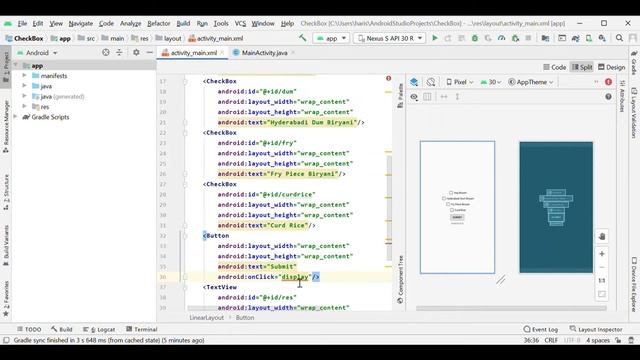Open the app run configuration dropdown
Screen dimensions: 640x360
click(x=331, y=38)
